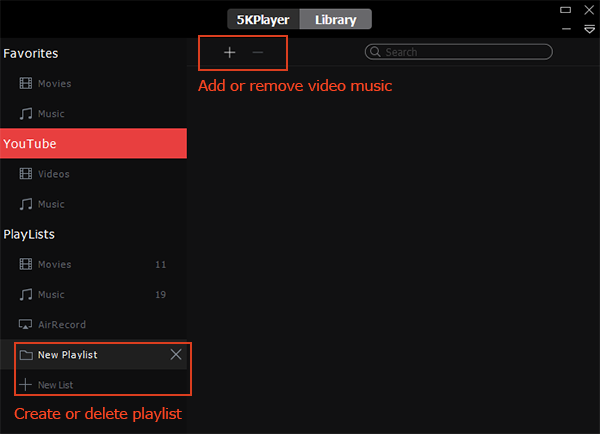The width and height of the screenshot is (600, 434).
Task: Open Movies under Favorites
Action: [x=93, y=83]
